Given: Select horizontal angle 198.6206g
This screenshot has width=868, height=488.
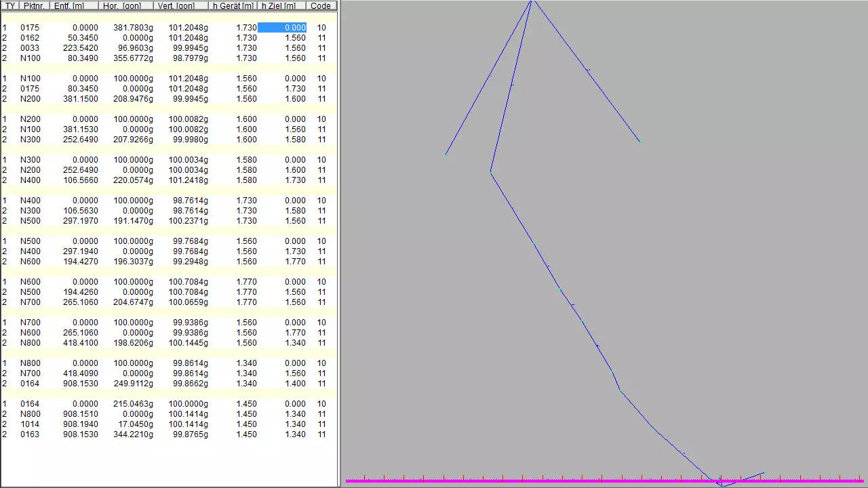Looking at the screenshot, I should point(133,343).
